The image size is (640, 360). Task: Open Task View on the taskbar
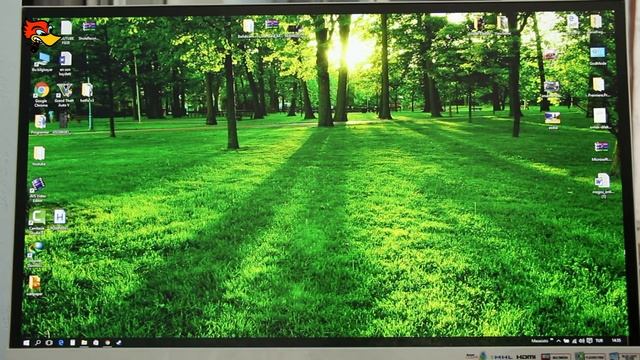tap(49, 343)
